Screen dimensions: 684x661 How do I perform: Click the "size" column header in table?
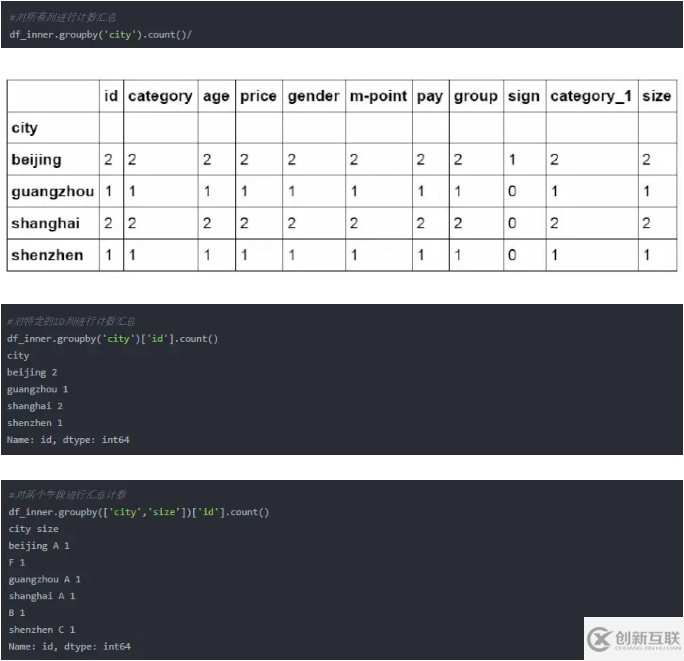coord(657,96)
